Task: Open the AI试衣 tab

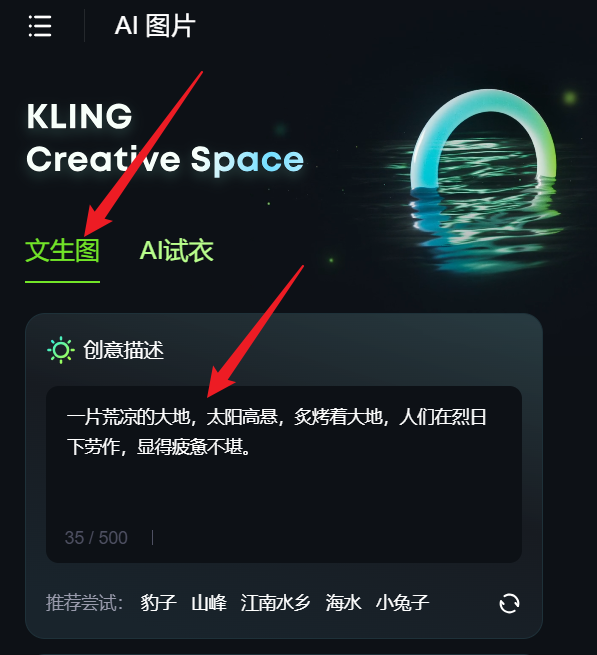Action: tap(176, 251)
